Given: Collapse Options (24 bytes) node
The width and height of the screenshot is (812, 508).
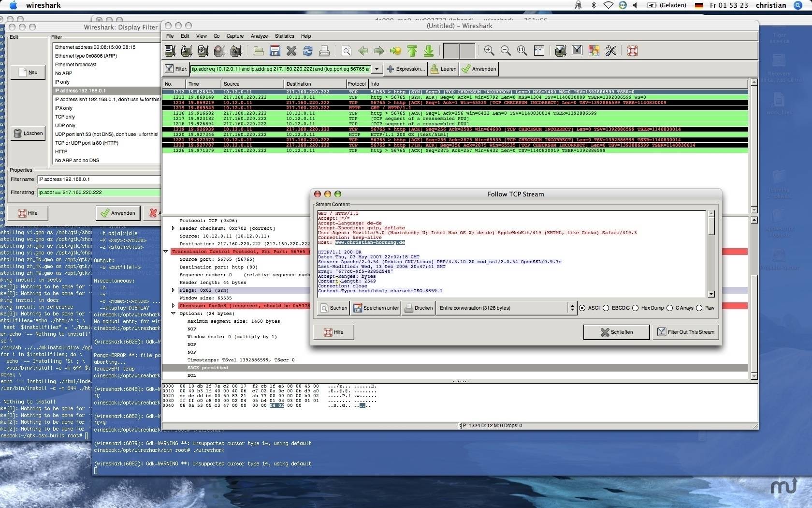Looking at the screenshot, I should tap(173, 314).
